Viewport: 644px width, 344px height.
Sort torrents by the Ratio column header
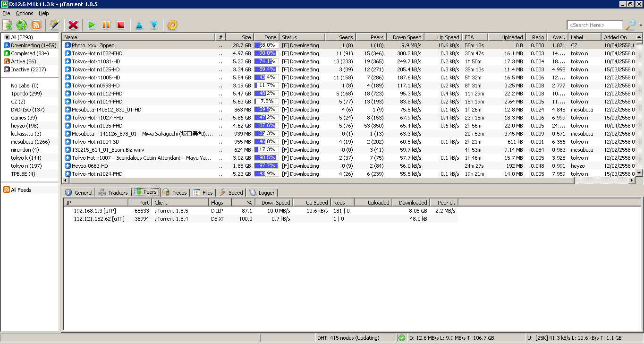pyautogui.click(x=536, y=37)
